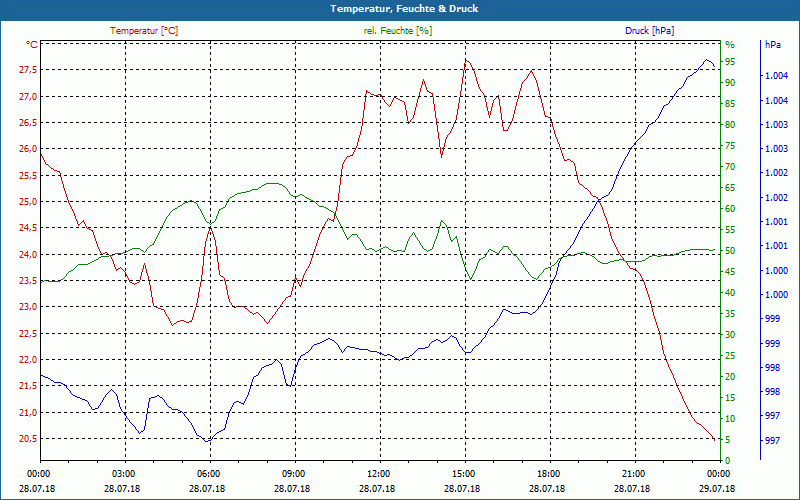The width and height of the screenshot is (800, 500).
Task: Select the green 15 humidity axis value
Action: pyautogui.click(x=730, y=397)
